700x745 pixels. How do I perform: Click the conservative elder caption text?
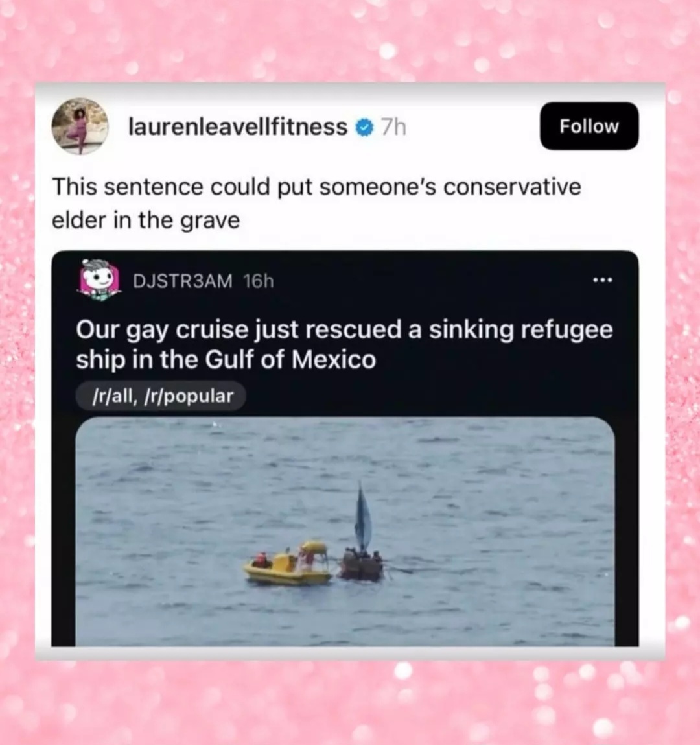click(x=316, y=203)
